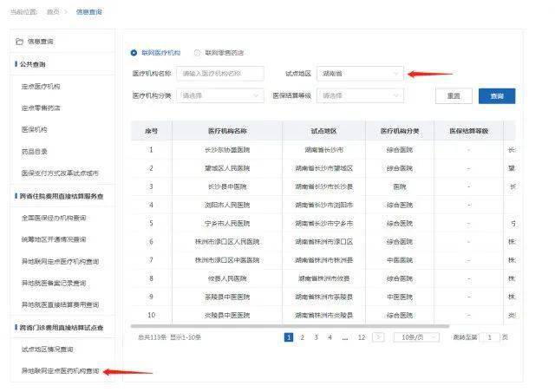Go to 试点地区情况查询 in the sidebar
555x392 pixels.
tap(47, 350)
